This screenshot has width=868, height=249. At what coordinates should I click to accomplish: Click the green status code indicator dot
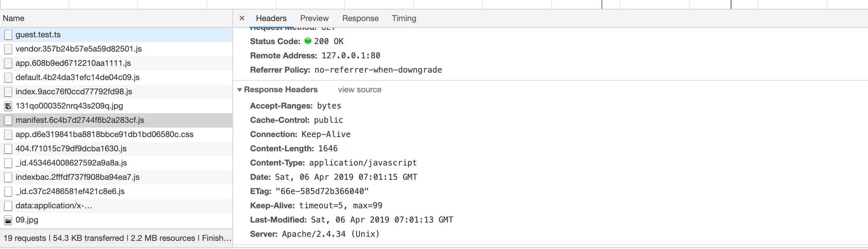click(x=308, y=41)
